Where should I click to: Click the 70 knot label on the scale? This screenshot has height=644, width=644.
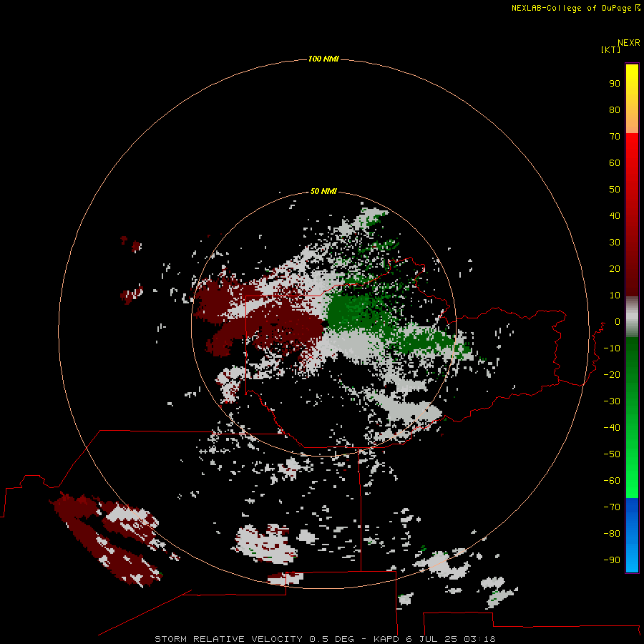(x=615, y=137)
